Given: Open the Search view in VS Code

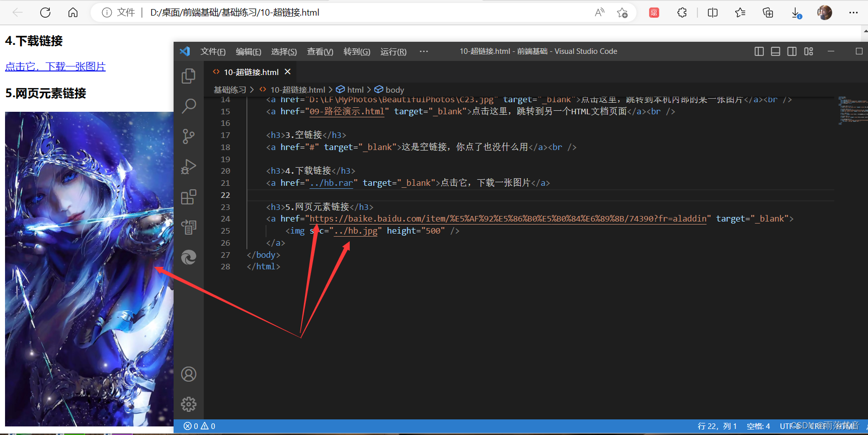Looking at the screenshot, I should tap(189, 106).
